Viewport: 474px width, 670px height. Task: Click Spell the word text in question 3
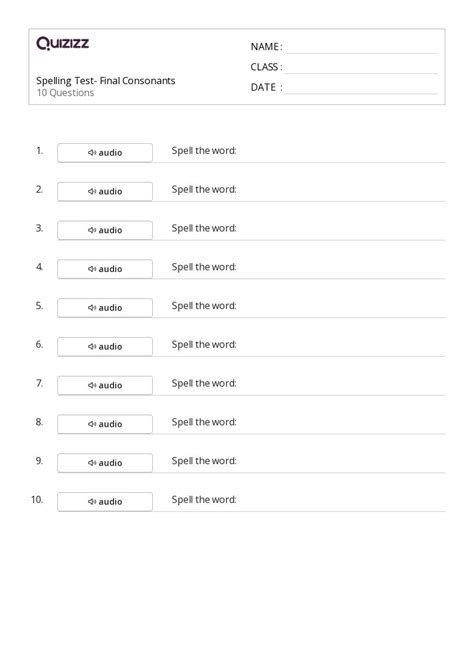click(204, 228)
